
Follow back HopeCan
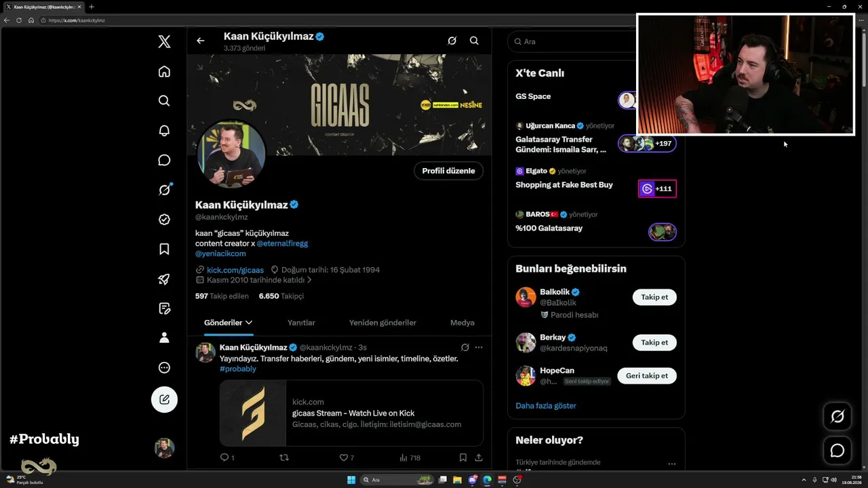click(x=647, y=375)
